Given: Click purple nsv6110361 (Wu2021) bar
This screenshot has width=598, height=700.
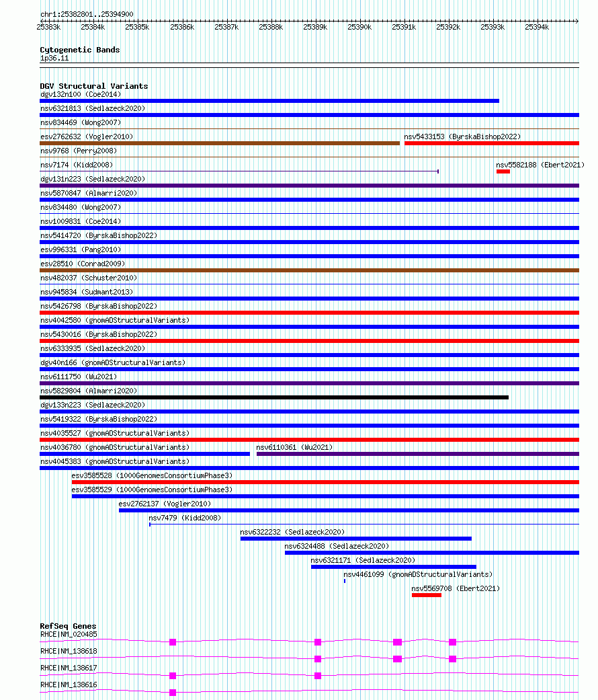Looking at the screenshot, I should [x=418, y=454].
